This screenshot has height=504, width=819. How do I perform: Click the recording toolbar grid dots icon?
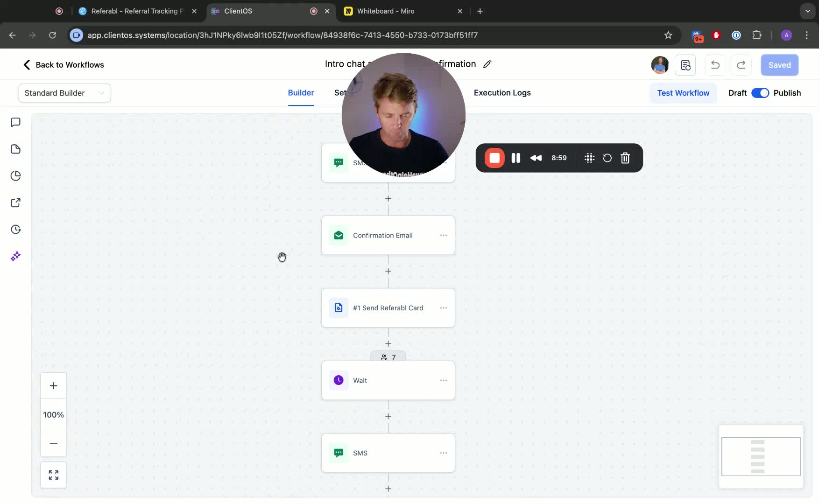589,158
